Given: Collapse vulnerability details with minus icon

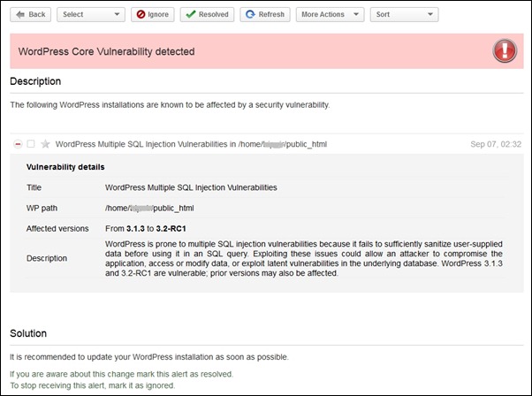Looking at the screenshot, I should pos(18,144).
